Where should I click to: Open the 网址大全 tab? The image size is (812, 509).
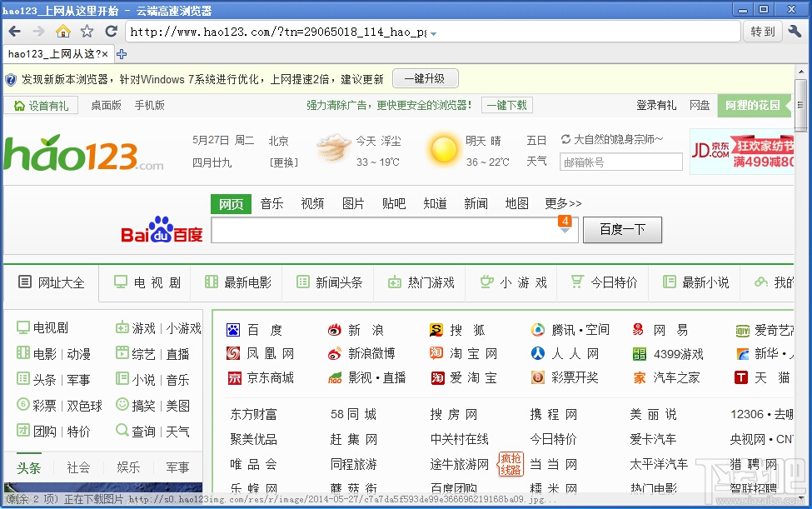[x=52, y=282]
